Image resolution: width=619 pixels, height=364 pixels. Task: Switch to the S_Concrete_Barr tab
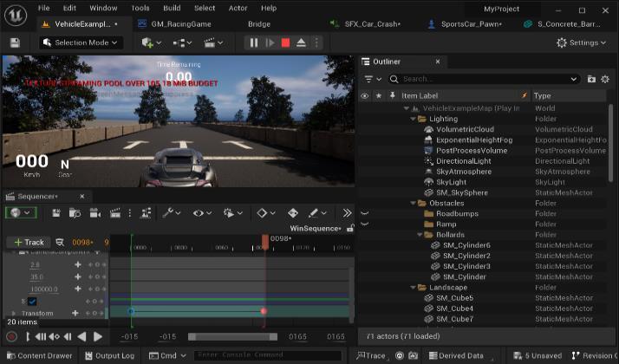[x=562, y=24]
